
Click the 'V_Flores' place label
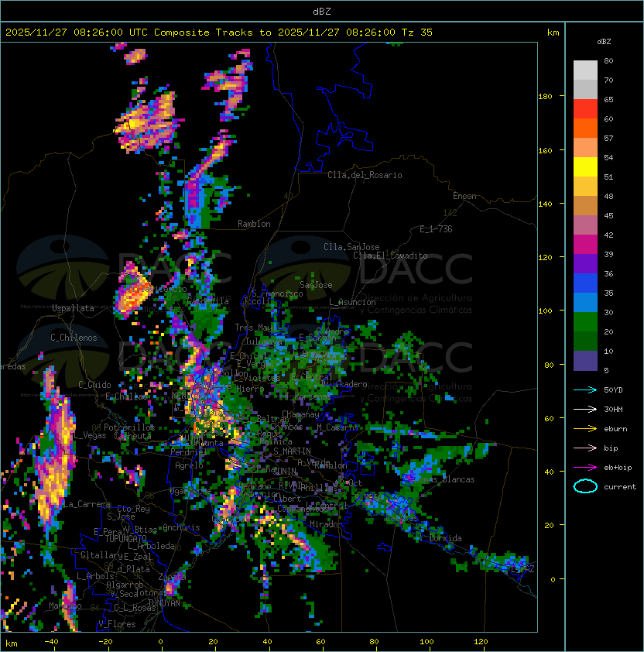[x=117, y=624]
